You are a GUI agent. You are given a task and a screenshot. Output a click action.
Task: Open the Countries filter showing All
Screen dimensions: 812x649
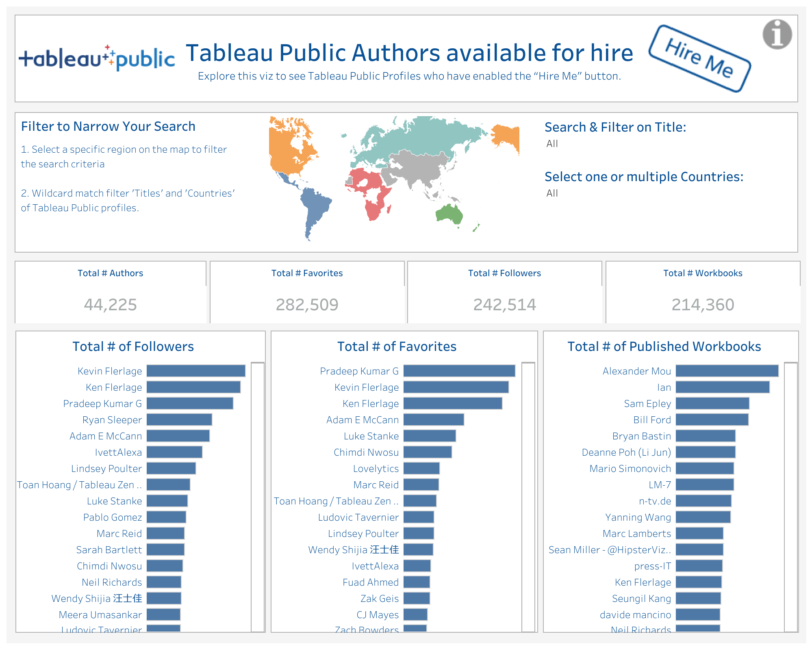click(x=552, y=193)
